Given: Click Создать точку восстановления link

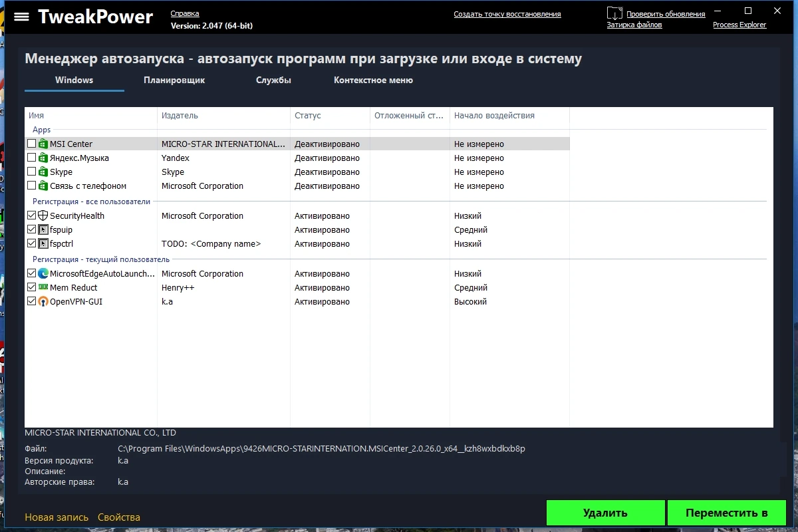Looking at the screenshot, I should pos(507,14).
